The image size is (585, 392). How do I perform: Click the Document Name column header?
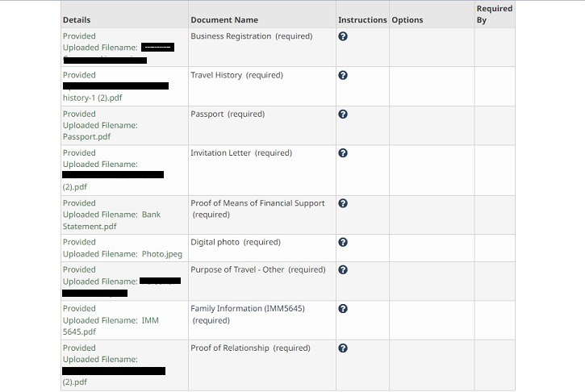pos(224,19)
